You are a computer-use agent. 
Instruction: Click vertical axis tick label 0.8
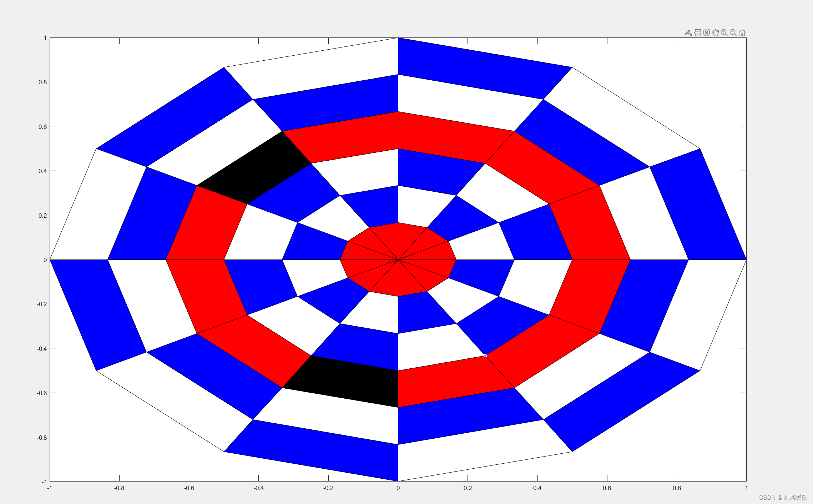(x=42, y=82)
